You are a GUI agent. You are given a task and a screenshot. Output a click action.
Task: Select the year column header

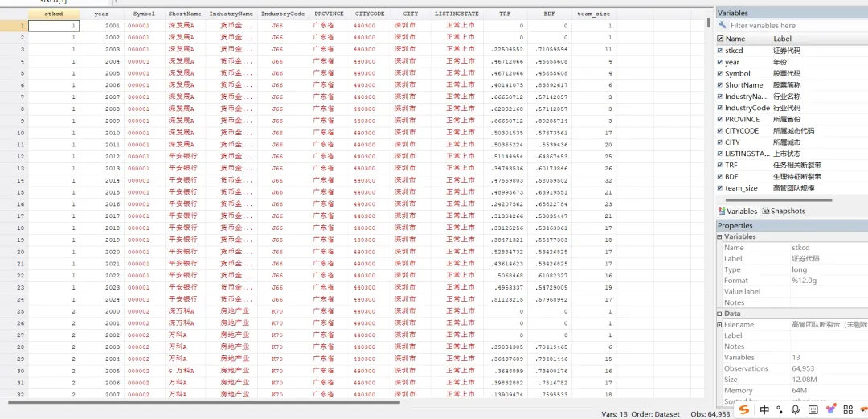[102, 14]
